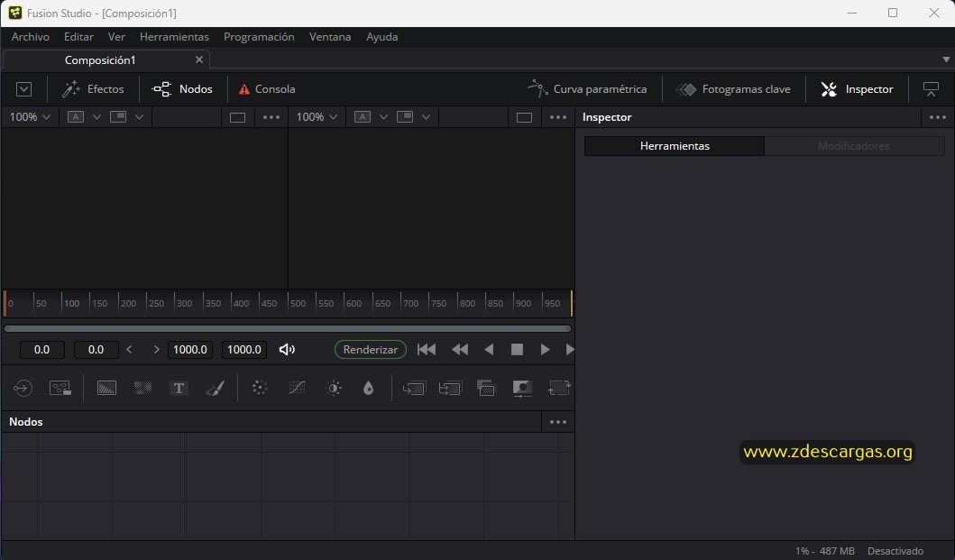The height and width of the screenshot is (560, 955).
Task: Add the Color Curves tool
Action: point(297,388)
